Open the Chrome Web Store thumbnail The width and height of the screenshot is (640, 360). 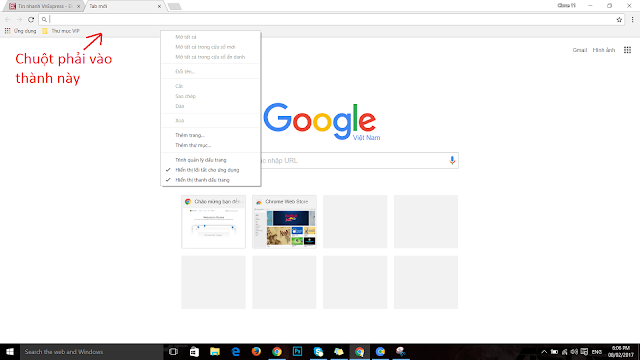coord(284,222)
